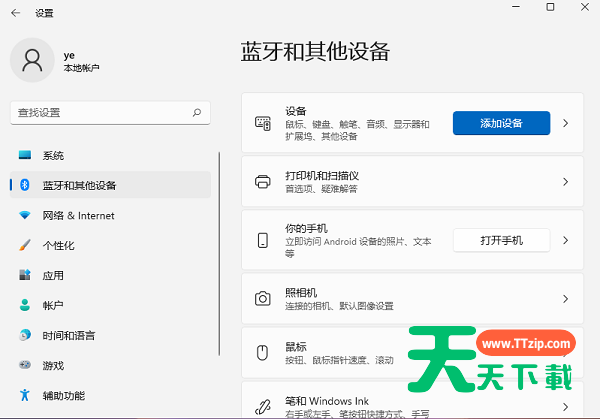The height and width of the screenshot is (419, 600).
Task: Click the search magnifier icon
Action: [x=197, y=112]
